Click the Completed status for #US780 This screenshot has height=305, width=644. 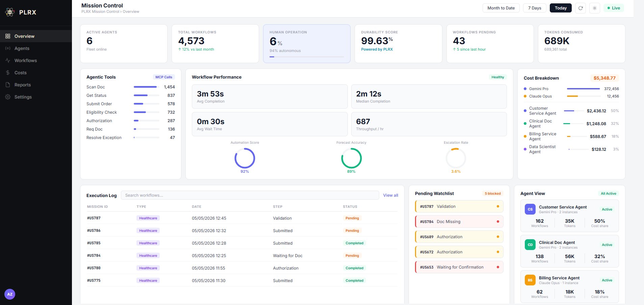tap(354, 268)
